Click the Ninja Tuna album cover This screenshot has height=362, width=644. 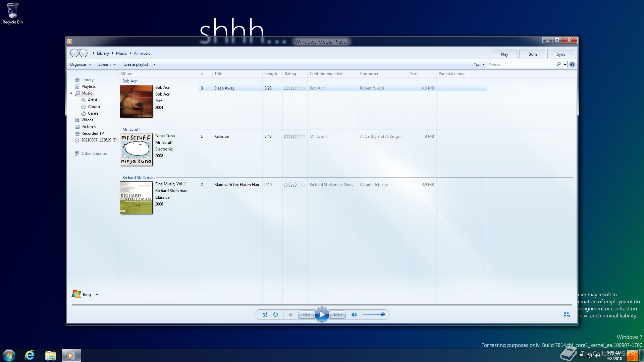(136, 149)
